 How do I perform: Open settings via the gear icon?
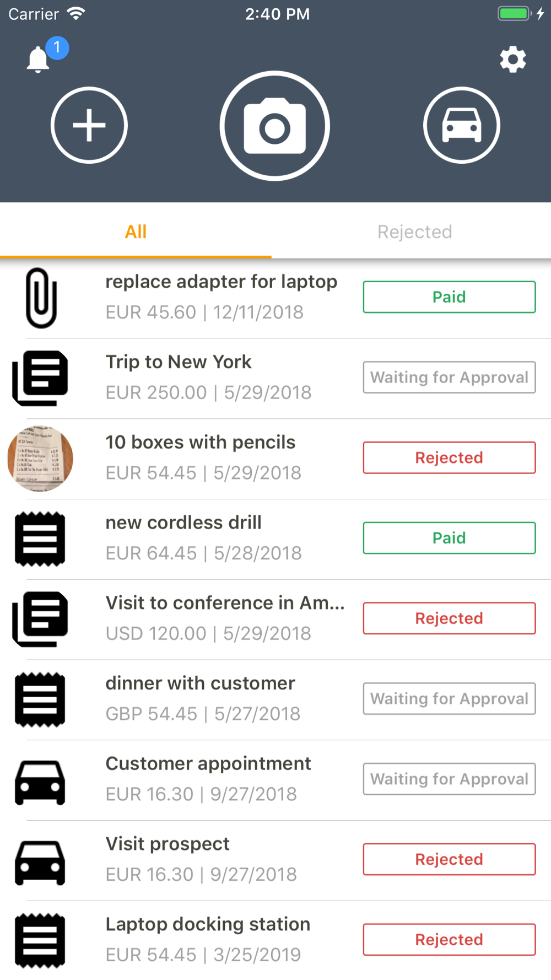pos(512,60)
